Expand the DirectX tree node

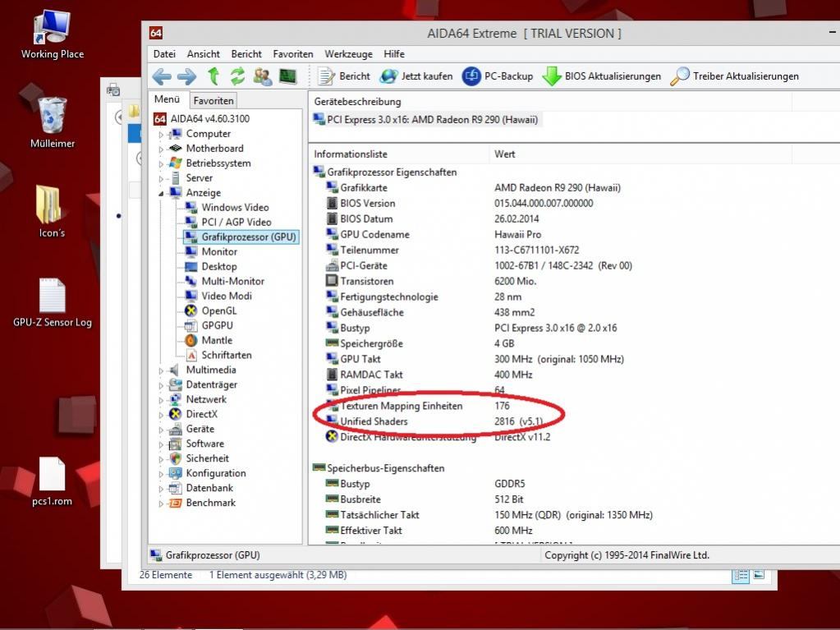pyautogui.click(x=161, y=415)
